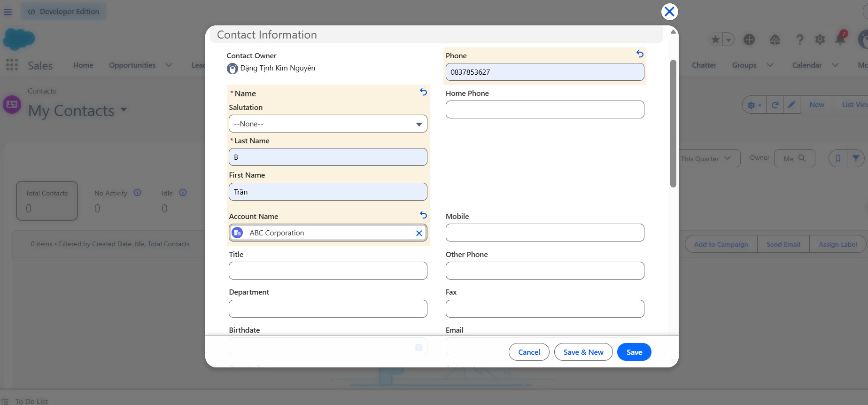Viewport: 868px width, 405px height.
Task: Click undo icon next to Name section
Action: (423, 92)
